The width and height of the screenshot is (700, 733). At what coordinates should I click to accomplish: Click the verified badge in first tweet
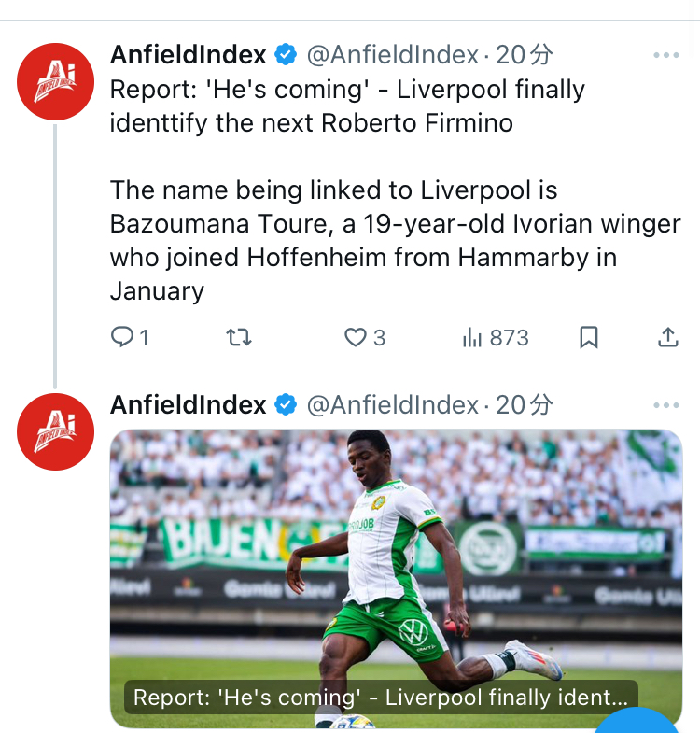click(286, 56)
